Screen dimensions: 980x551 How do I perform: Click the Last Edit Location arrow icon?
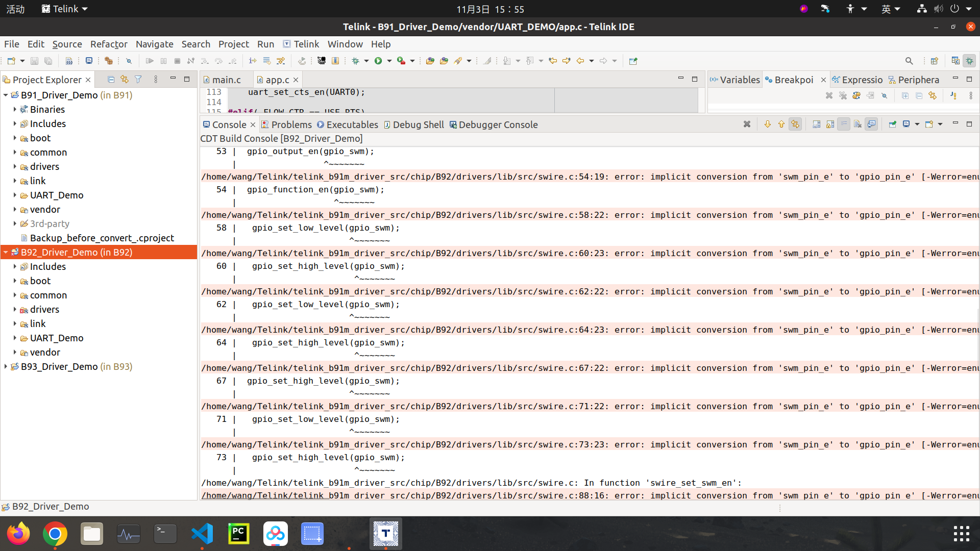(x=553, y=61)
